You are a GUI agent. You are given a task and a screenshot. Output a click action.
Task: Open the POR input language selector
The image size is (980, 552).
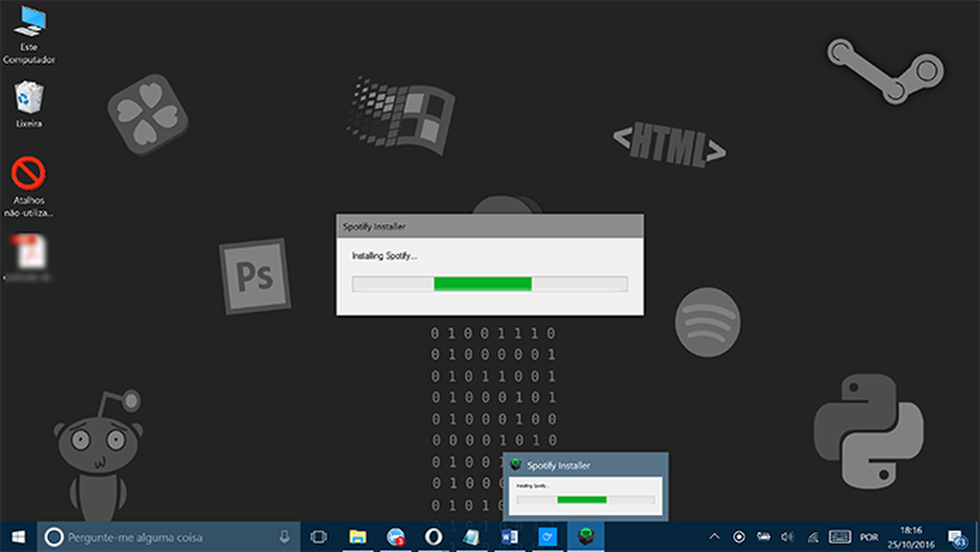[x=869, y=537]
